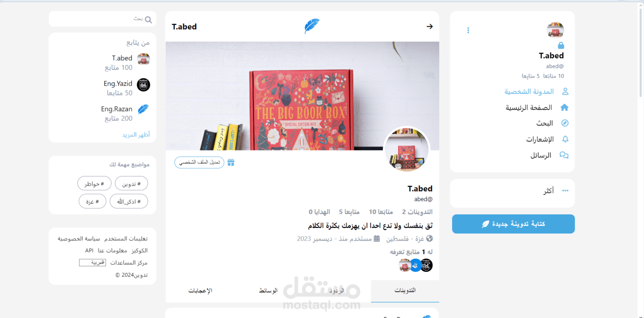Open search via the compass icon

point(565,123)
